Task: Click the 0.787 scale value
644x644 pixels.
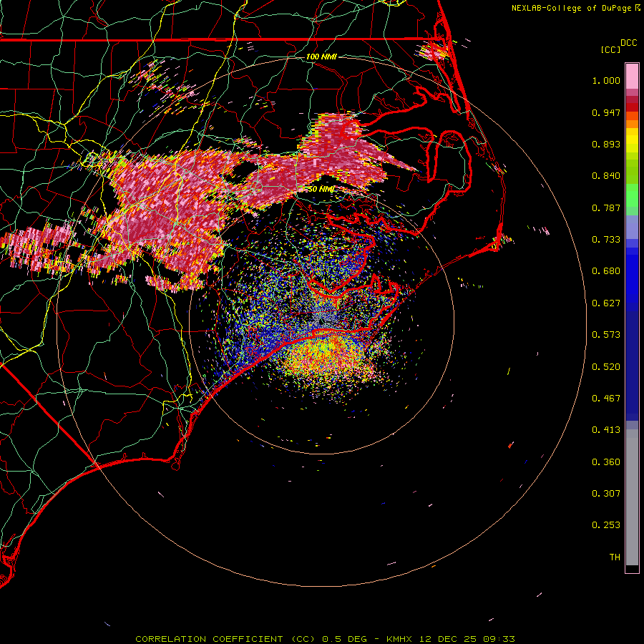Action: click(x=606, y=208)
